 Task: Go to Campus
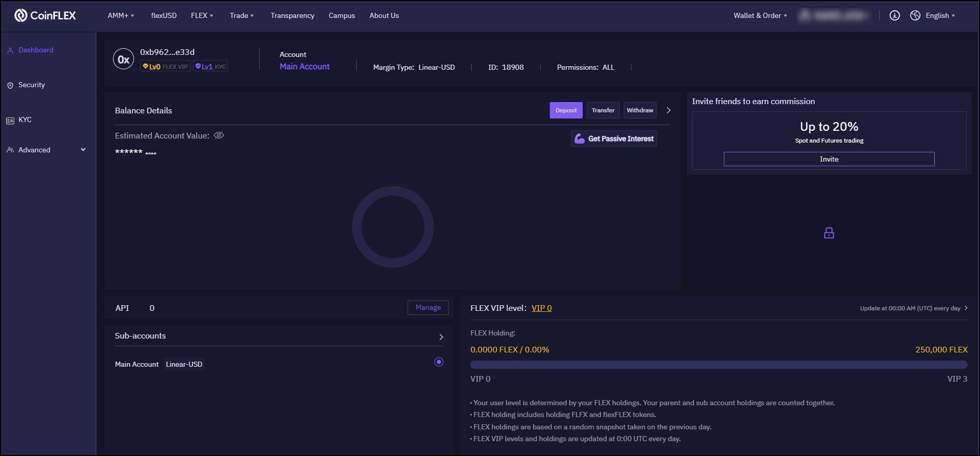tap(342, 15)
